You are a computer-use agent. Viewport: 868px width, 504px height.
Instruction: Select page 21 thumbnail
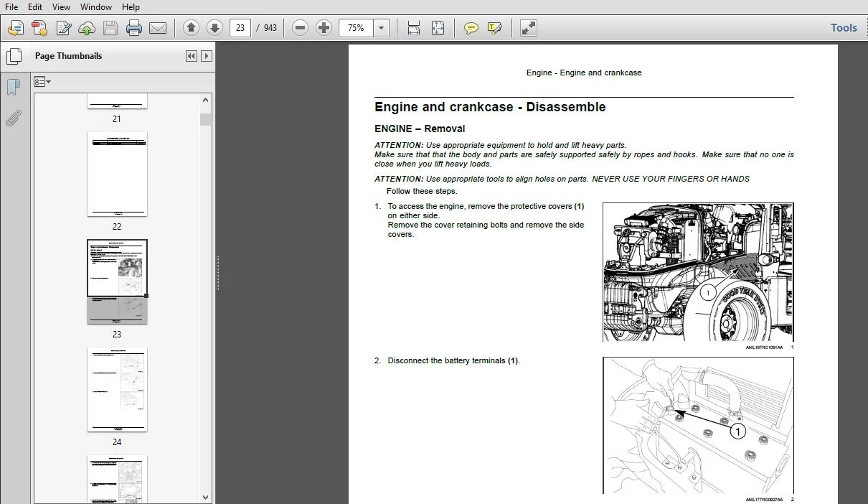117,101
